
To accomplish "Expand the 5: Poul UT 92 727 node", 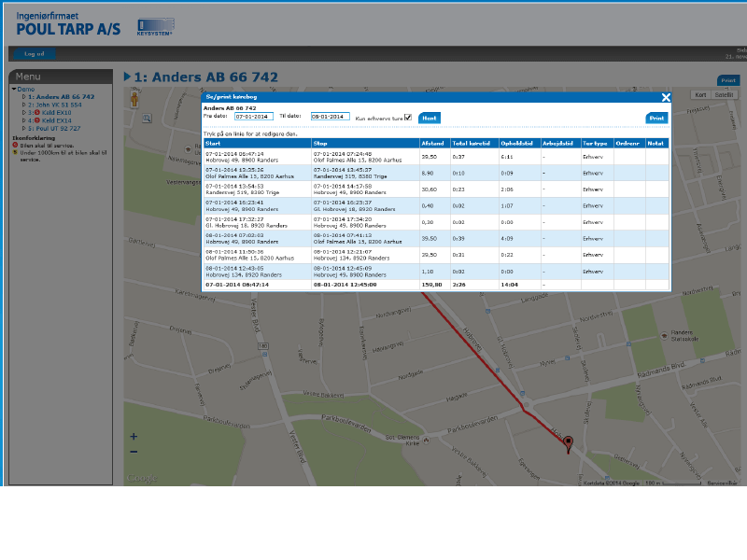I will tap(24, 128).
